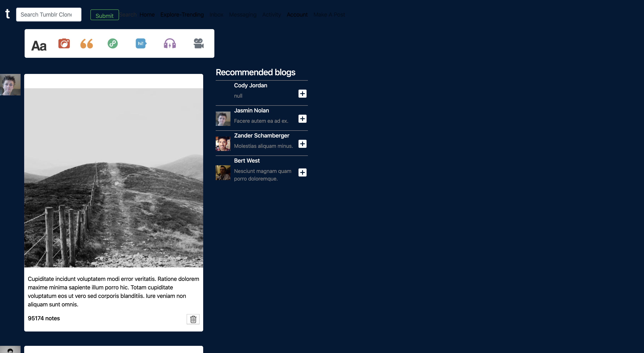The height and width of the screenshot is (353, 644).
Task: Click the blue hi! chat post icon
Action: coord(141,43)
